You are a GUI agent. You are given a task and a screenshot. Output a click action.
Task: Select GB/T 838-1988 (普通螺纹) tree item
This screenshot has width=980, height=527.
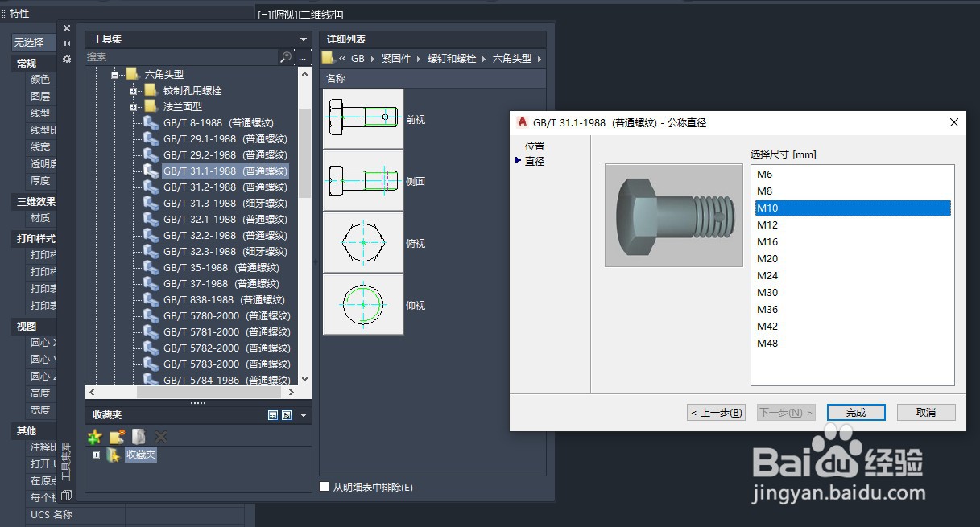(224, 299)
